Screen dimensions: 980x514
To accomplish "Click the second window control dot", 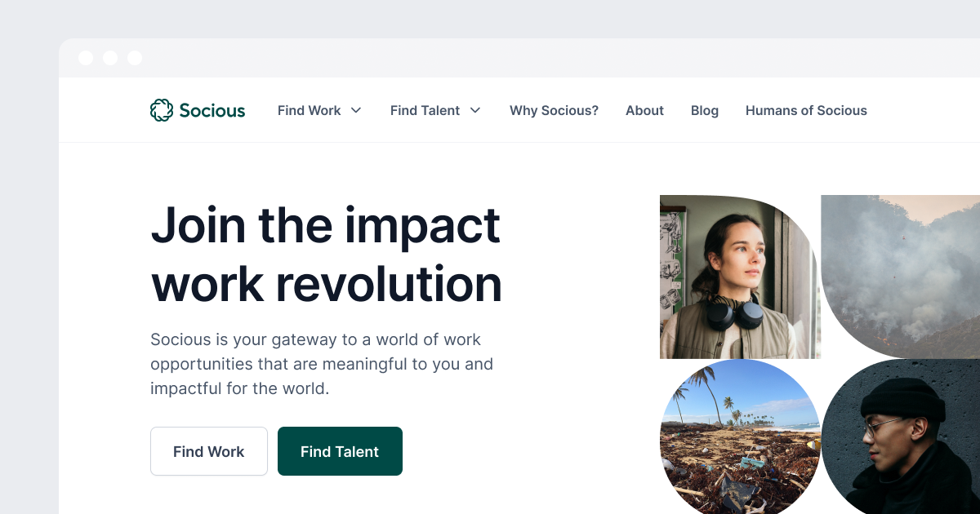I will click(x=110, y=58).
